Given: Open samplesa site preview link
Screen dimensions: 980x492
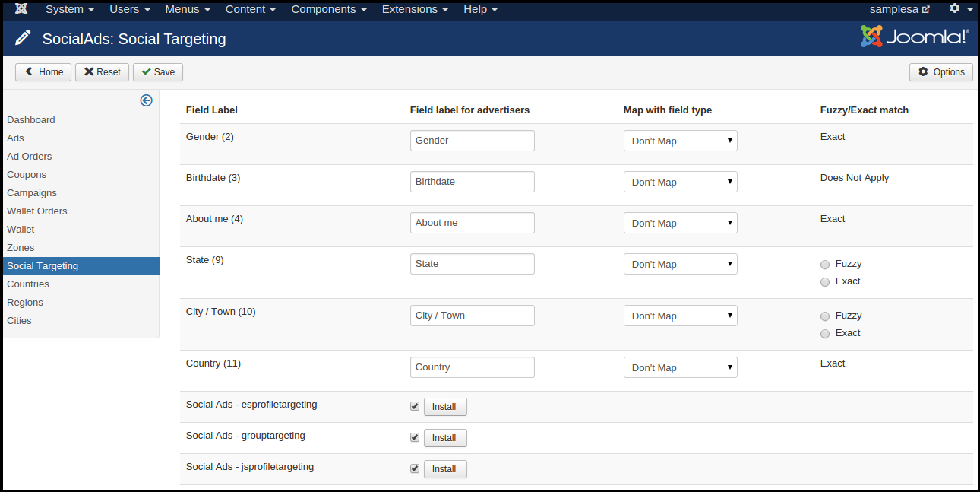Looking at the screenshot, I should (x=899, y=9).
